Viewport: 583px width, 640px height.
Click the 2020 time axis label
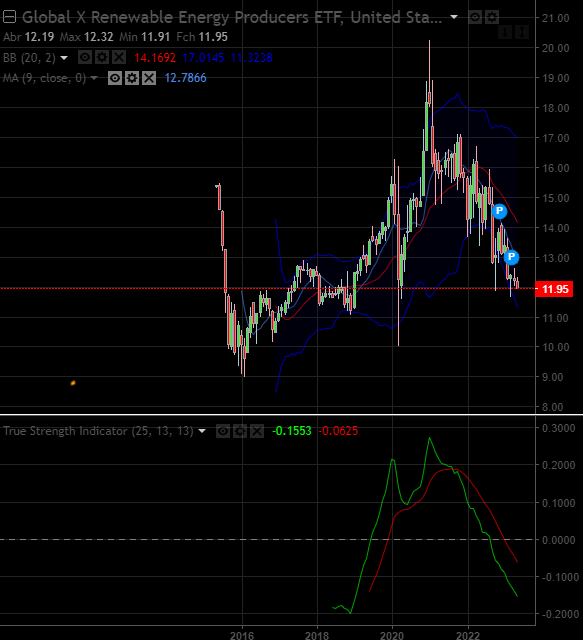pos(392,635)
